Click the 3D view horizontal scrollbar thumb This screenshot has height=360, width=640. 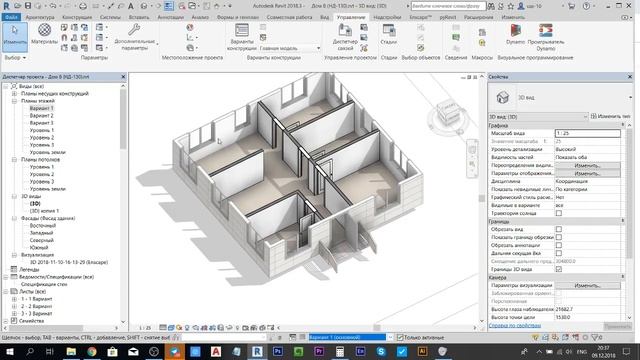pos(376,328)
